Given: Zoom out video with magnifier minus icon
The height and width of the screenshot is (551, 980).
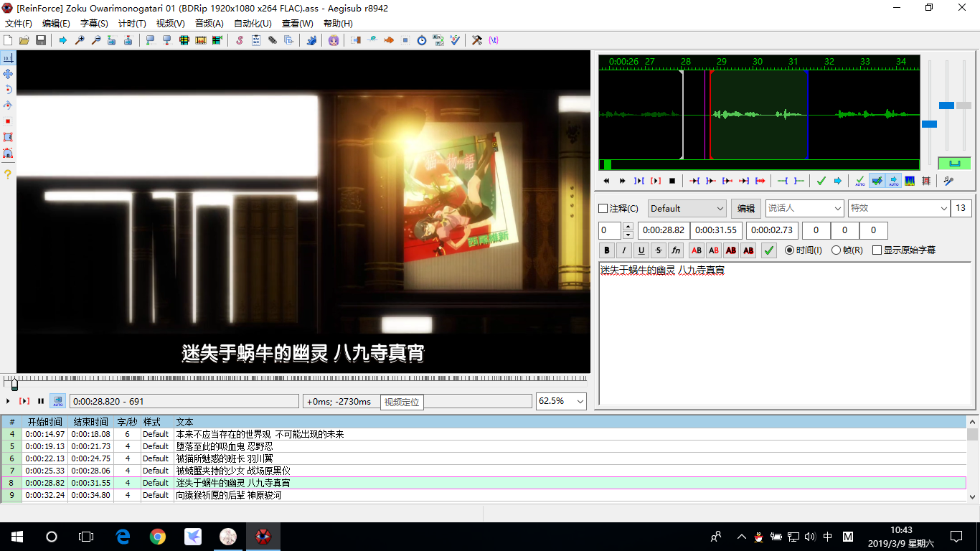Looking at the screenshot, I should pos(95,40).
